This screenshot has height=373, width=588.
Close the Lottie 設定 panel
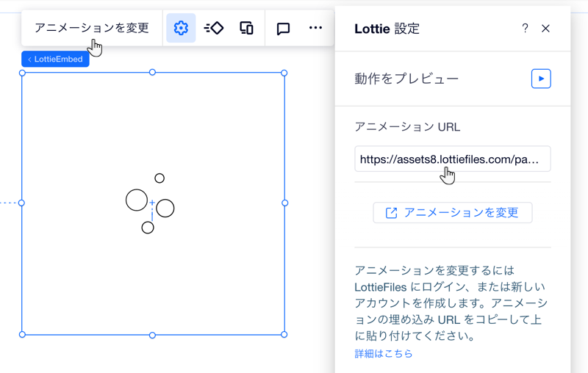click(x=545, y=28)
